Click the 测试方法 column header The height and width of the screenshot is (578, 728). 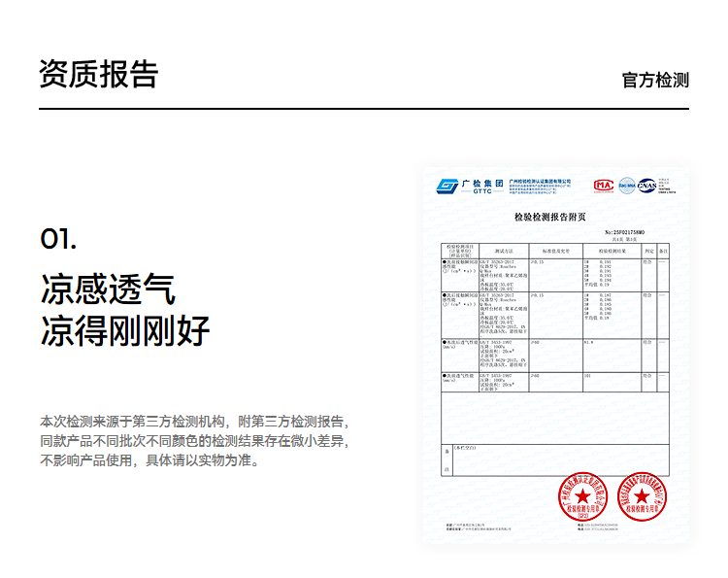click(504, 251)
